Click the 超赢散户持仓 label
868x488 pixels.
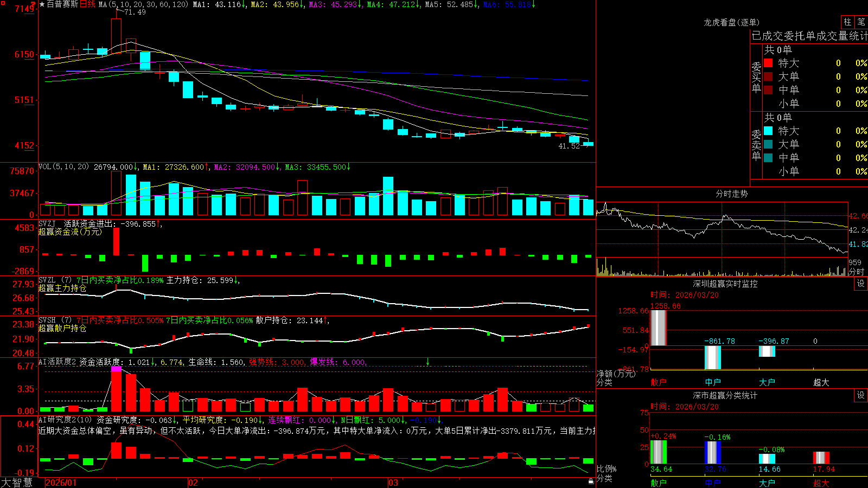(62, 328)
